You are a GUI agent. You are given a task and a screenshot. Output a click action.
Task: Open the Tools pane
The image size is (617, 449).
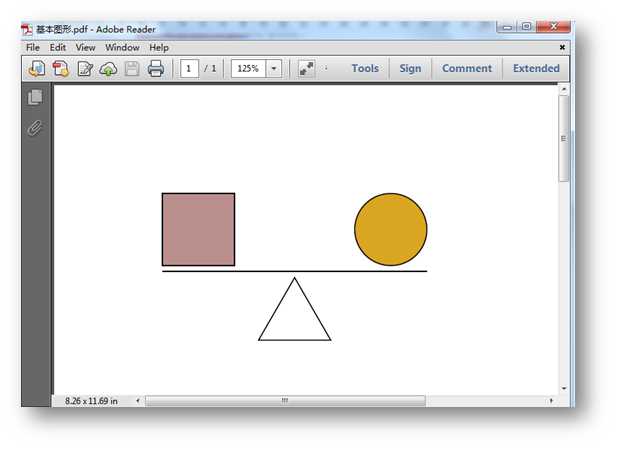click(x=365, y=68)
